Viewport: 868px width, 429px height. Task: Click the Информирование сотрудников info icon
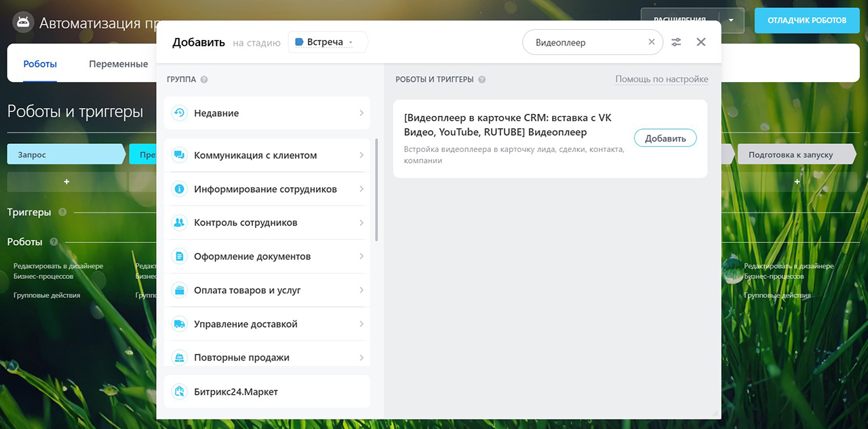(180, 189)
